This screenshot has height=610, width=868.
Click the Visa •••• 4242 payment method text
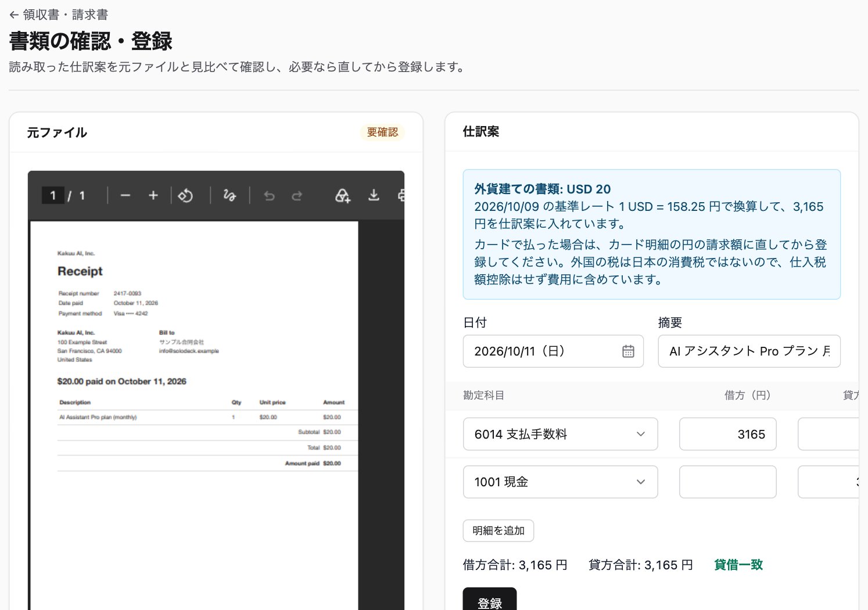point(131,313)
